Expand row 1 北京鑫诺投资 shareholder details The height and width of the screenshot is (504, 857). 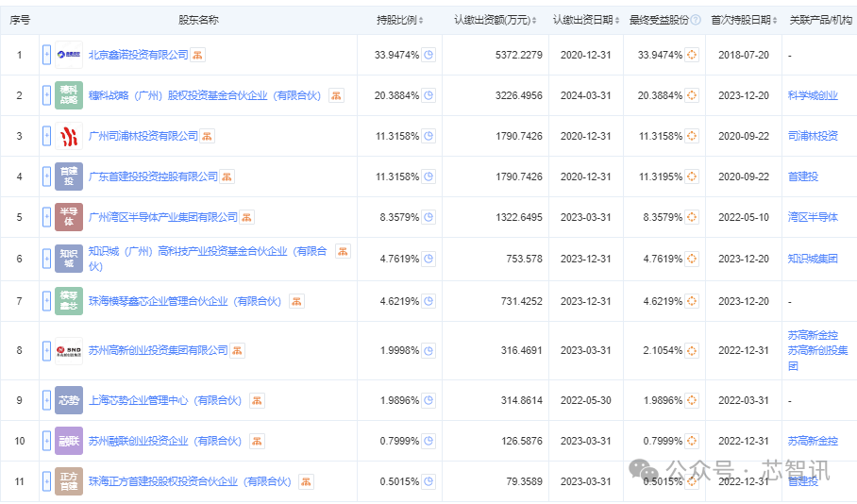(46, 55)
